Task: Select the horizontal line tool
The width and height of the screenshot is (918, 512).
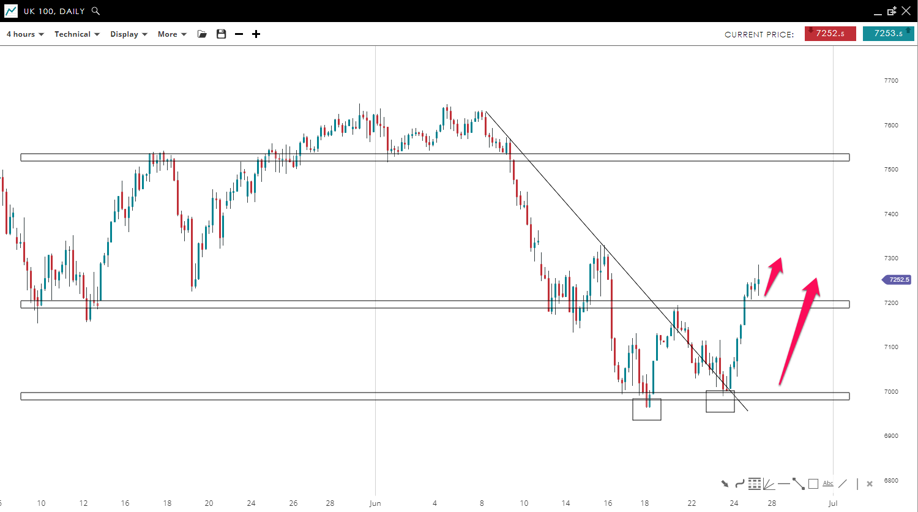Action: point(784,484)
